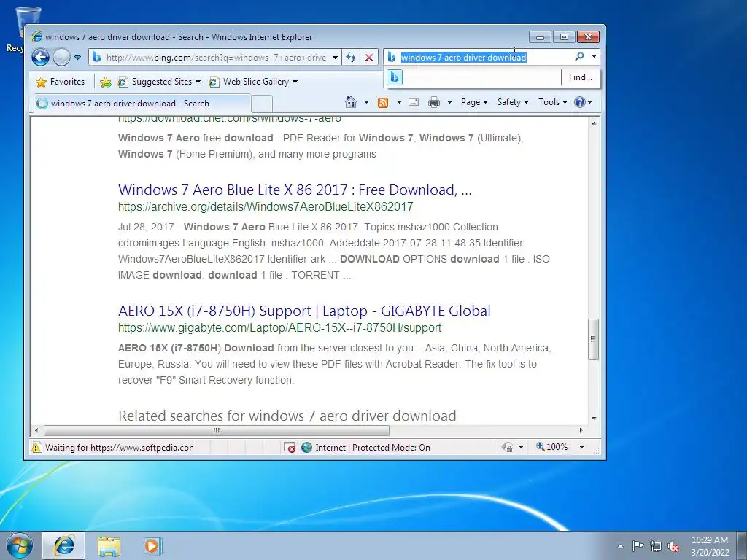Screen dimensions: 747x560
Task: Click the privacy report status icon
Action: [x=507, y=447]
